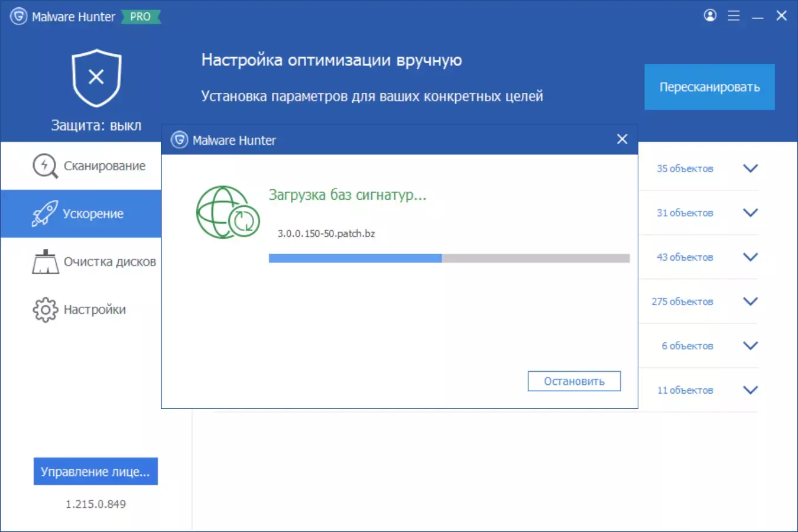Image resolution: width=798 pixels, height=532 pixels.
Task: Expand the 35 объектов row
Action: point(750,168)
